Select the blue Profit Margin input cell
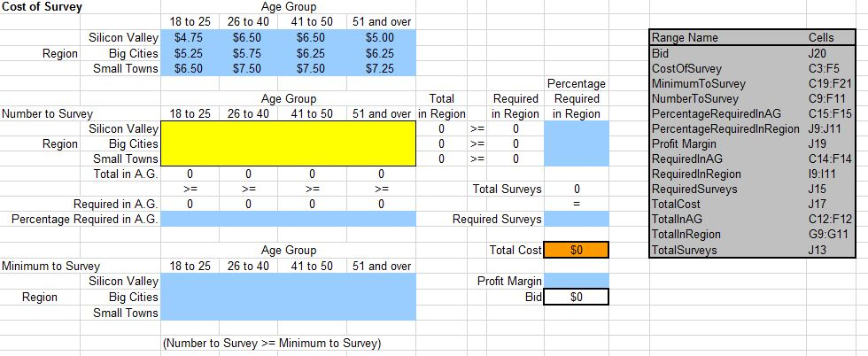The width and height of the screenshot is (868, 356). 576,282
